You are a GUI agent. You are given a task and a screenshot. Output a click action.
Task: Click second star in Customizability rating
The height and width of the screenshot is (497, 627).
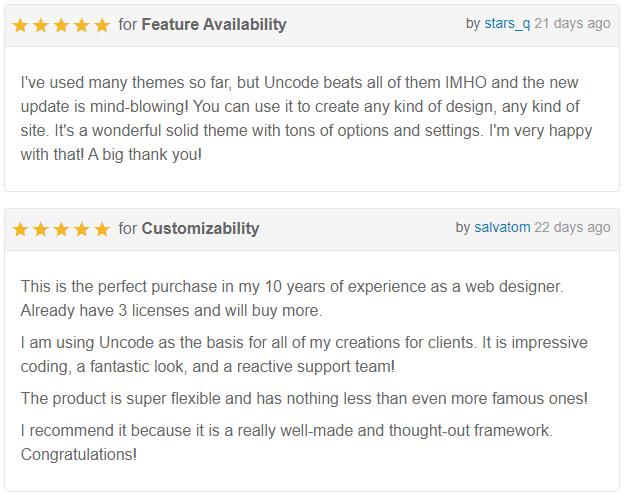coord(41,230)
